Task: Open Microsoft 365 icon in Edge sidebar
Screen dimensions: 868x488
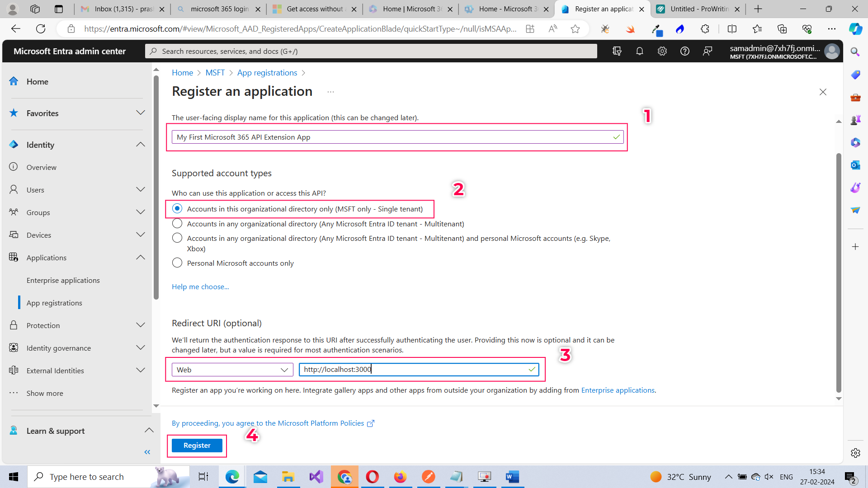Action: [855, 143]
